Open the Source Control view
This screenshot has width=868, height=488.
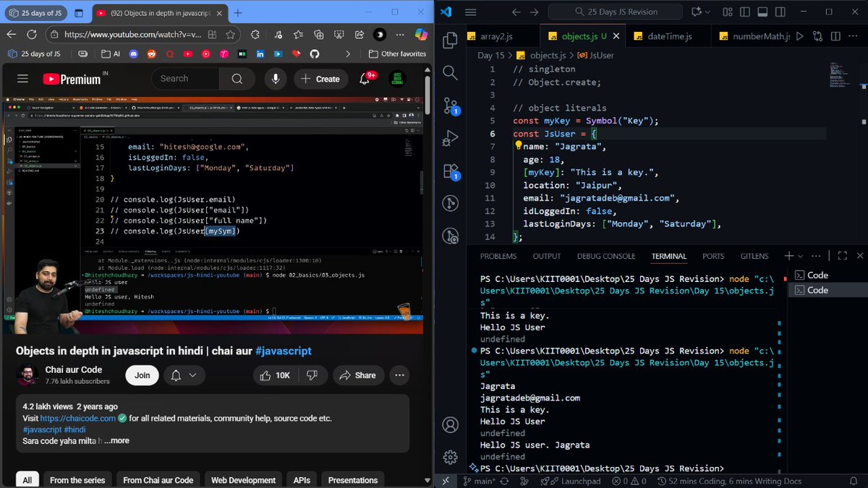450,106
